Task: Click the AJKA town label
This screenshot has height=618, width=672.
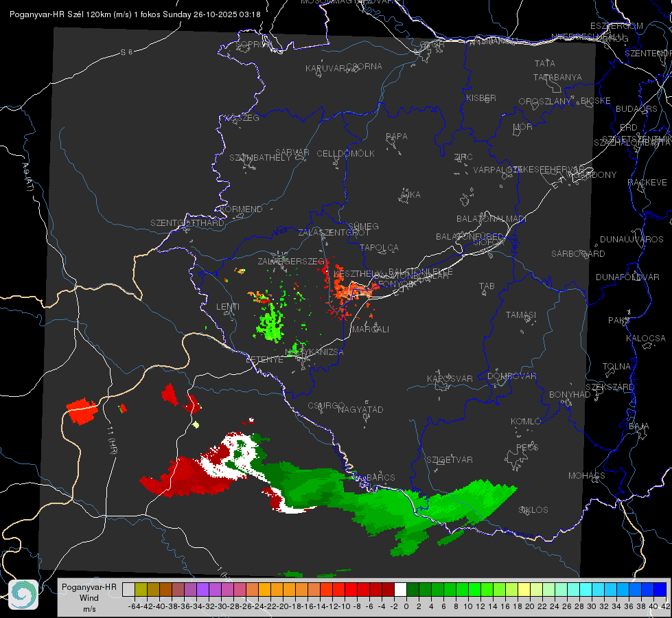Action: click(x=410, y=195)
